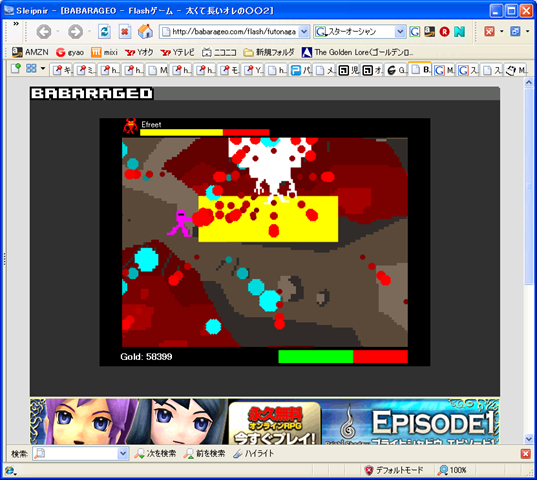This screenshot has height=480, width=537.
Task: Click the Efreet boss health bar
Action: (205, 132)
